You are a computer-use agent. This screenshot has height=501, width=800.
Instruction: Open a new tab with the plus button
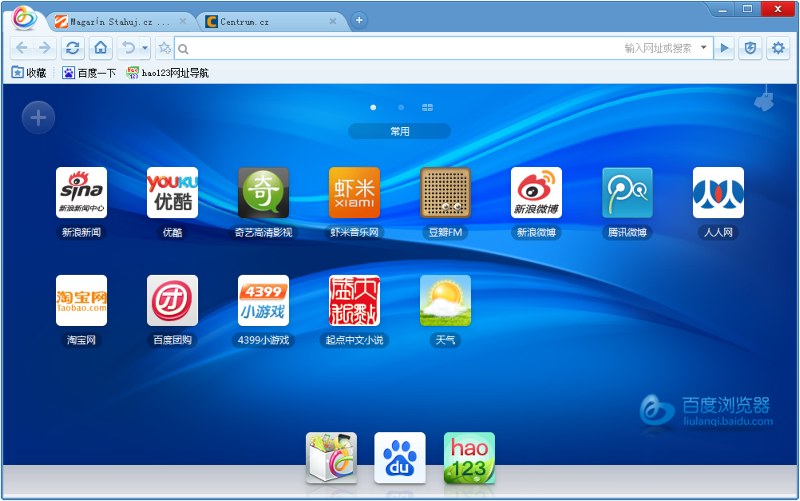359,20
